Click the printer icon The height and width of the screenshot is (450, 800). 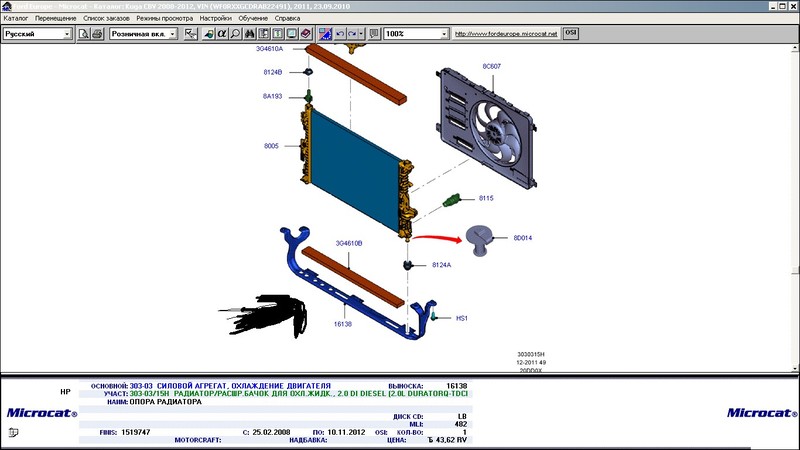pos(97,34)
